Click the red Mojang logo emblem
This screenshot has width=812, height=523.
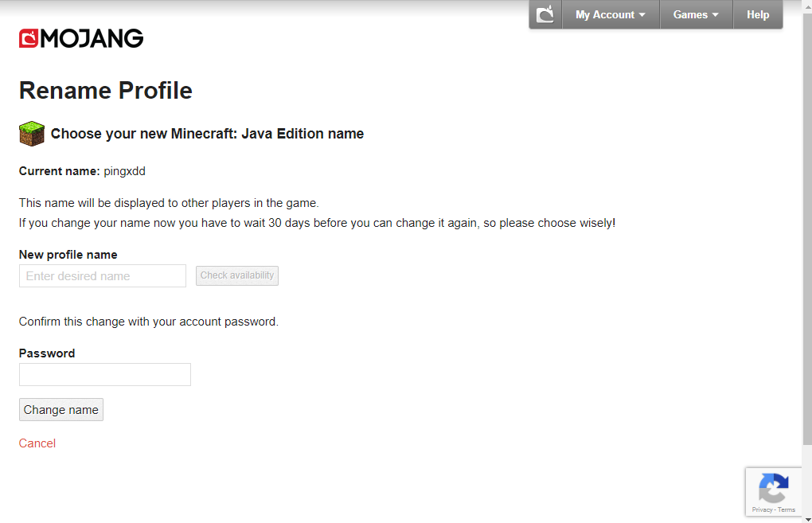[29, 38]
